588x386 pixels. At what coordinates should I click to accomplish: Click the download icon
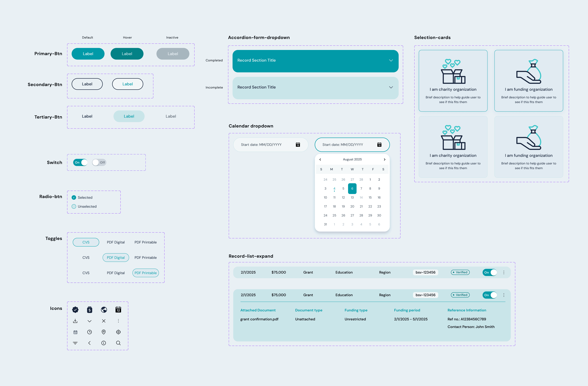pos(75,321)
